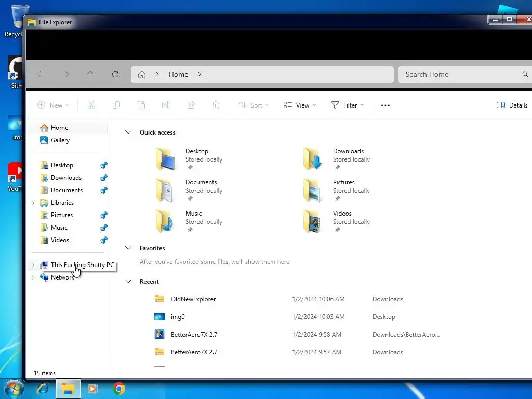Click the home icon in address bar
This screenshot has height=399, width=532.
(142, 75)
